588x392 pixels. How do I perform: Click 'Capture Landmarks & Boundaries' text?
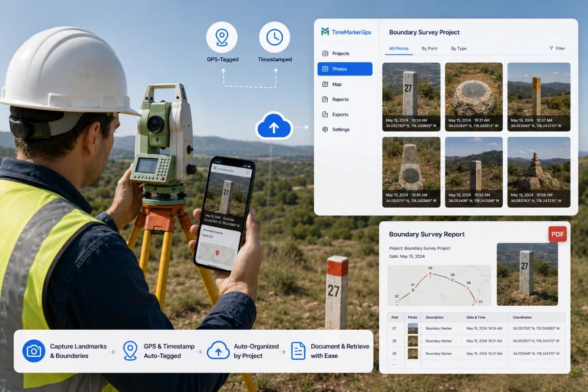pyautogui.click(x=78, y=351)
